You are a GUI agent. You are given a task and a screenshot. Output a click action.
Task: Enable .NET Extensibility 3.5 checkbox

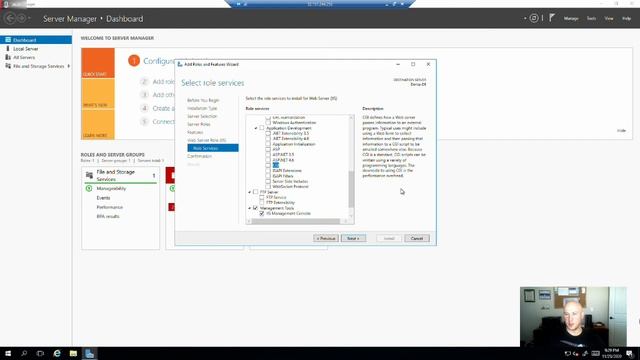tap(268, 133)
